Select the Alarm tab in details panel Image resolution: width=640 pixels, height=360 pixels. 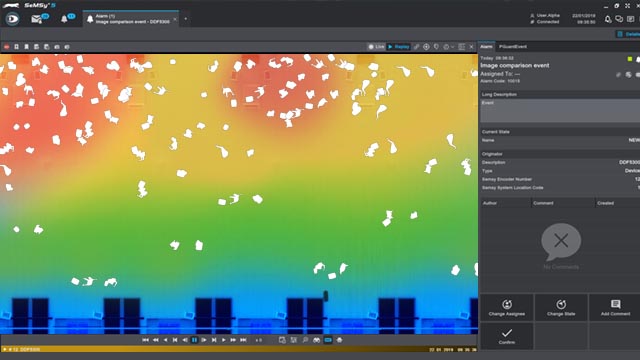point(486,47)
